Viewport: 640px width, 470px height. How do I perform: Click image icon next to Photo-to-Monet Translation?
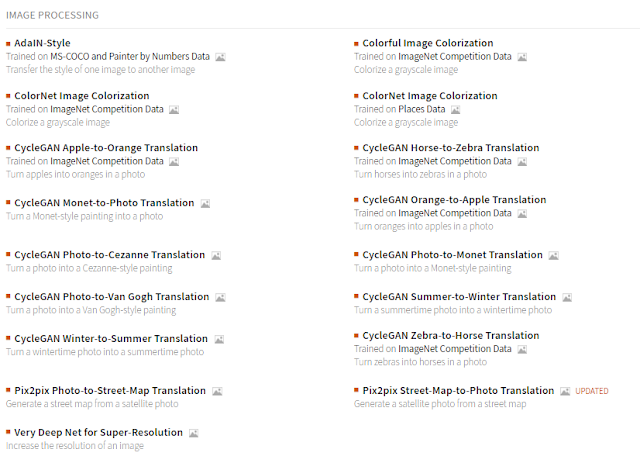553,256
